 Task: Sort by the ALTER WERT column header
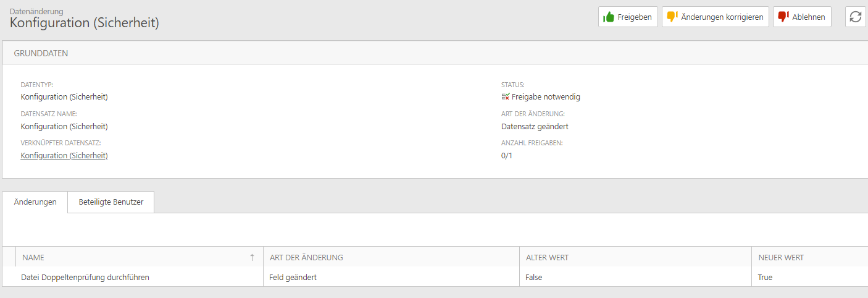[x=635, y=257]
